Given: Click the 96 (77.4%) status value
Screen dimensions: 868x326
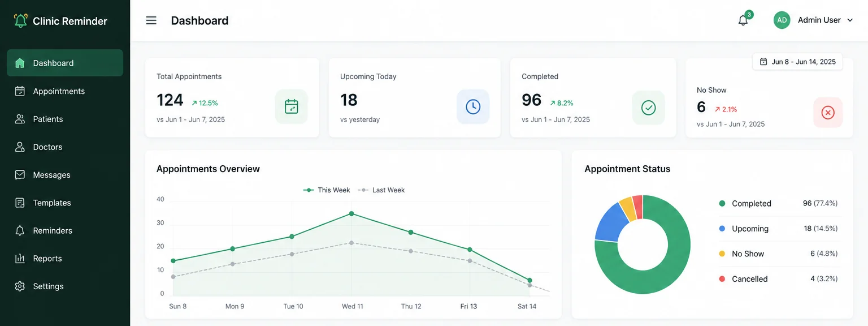Looking at the screenshot, I should (x=820, y=203).
